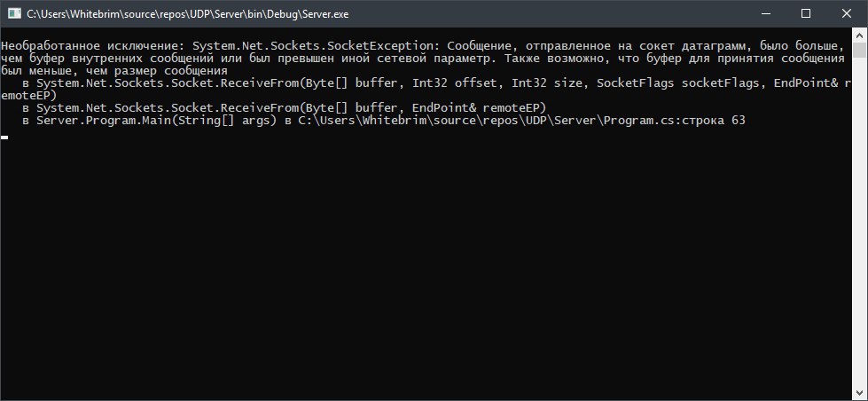Minimize the Server.exe console window
This screenshot has width=868, height=401.
point(765,14)
